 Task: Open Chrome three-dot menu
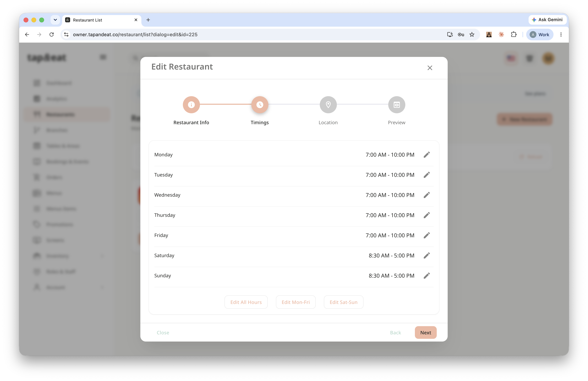tap(561, 35)
